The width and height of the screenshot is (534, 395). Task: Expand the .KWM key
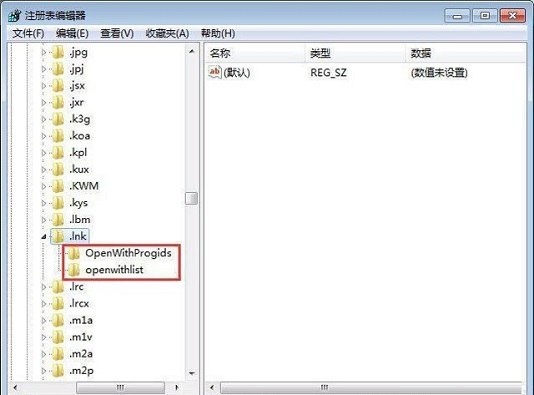pyautogui.click(x=44, y=186)
